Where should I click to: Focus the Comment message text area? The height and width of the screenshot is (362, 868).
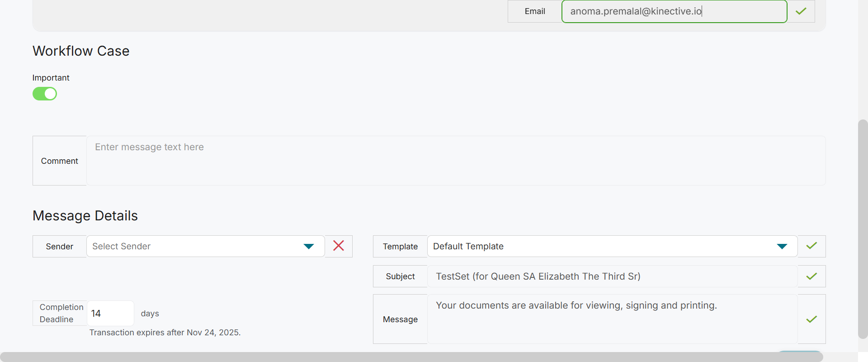(x=456, y=161)
